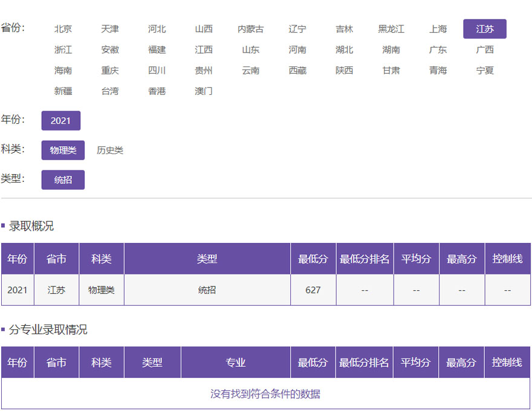Click the 2021 year filter button
The height and width of the screenshot is (414, 532).
point(60,120)
